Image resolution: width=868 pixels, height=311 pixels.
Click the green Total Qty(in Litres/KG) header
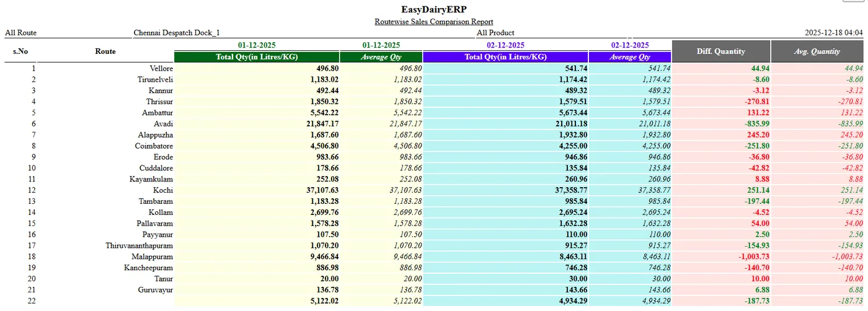(x=257, y=57)
